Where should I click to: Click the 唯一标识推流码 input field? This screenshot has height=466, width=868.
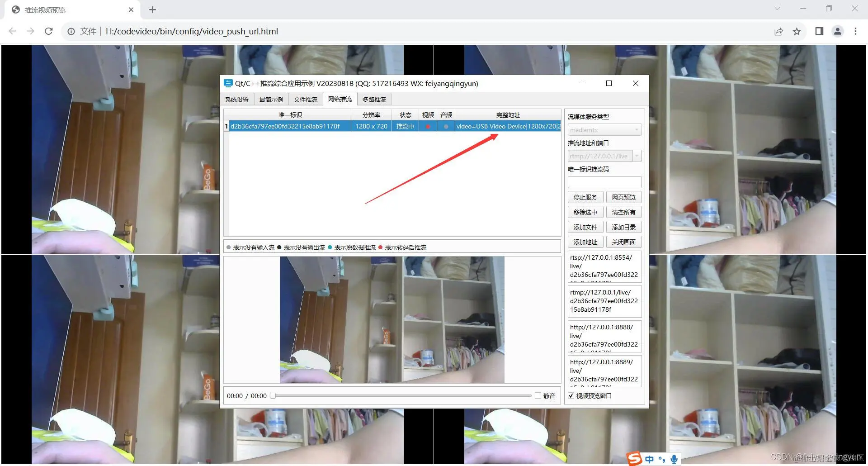point(604,182)
